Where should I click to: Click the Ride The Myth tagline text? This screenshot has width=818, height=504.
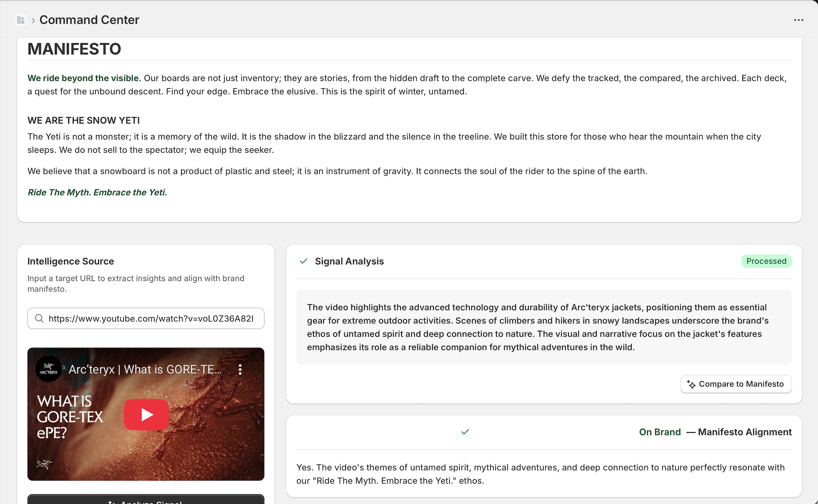click(x=97, y=192)
